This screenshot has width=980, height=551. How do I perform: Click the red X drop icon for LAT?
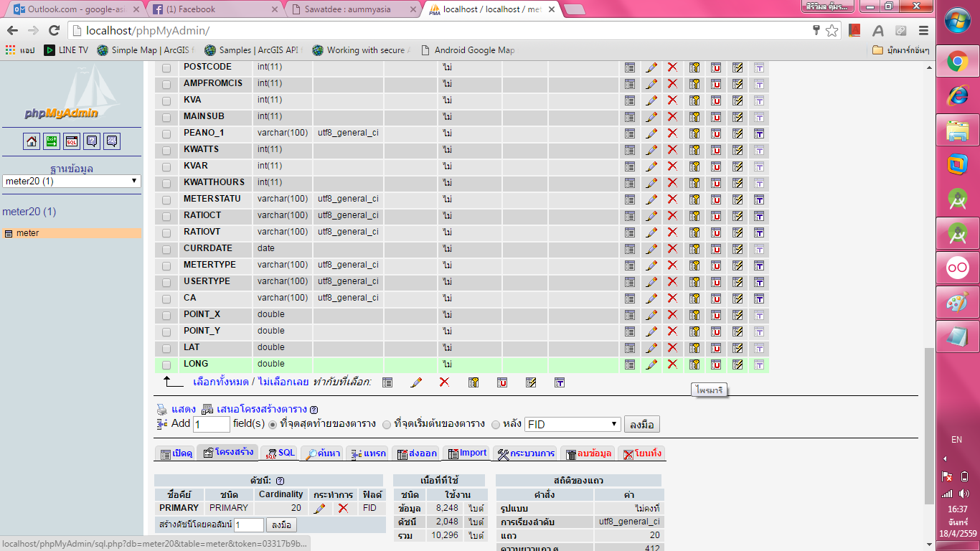(x=672, y=348)
